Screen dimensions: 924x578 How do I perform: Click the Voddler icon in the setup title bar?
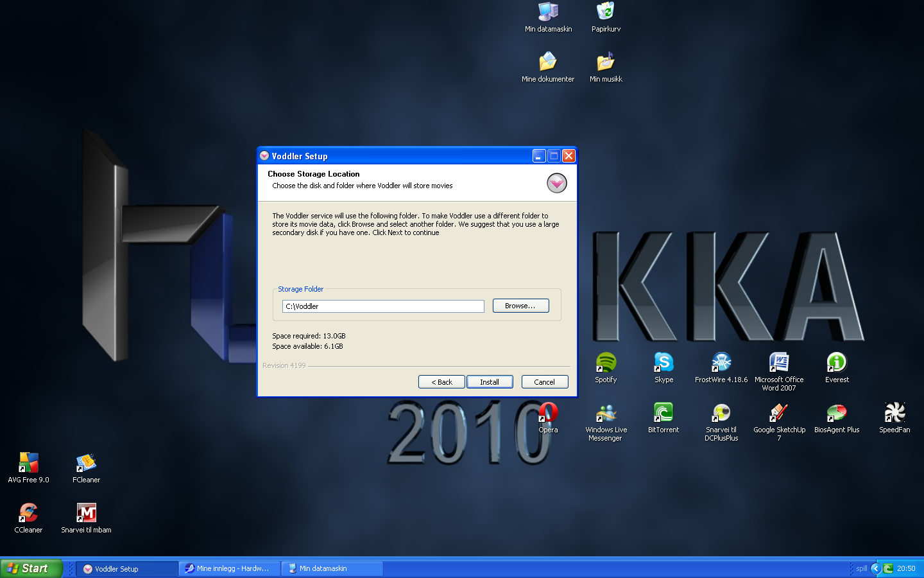pyautogui.click(x=264, y=155)
